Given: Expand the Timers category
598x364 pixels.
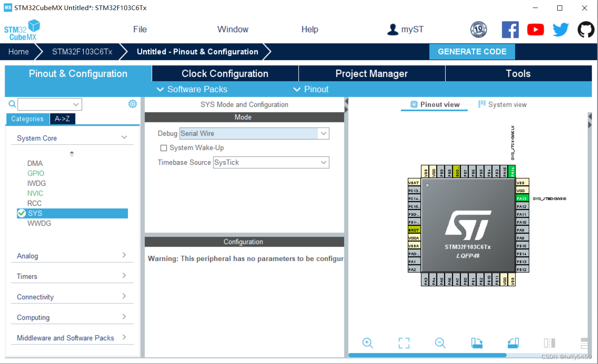Looking at the screenshot, I should tap(124, 276).
